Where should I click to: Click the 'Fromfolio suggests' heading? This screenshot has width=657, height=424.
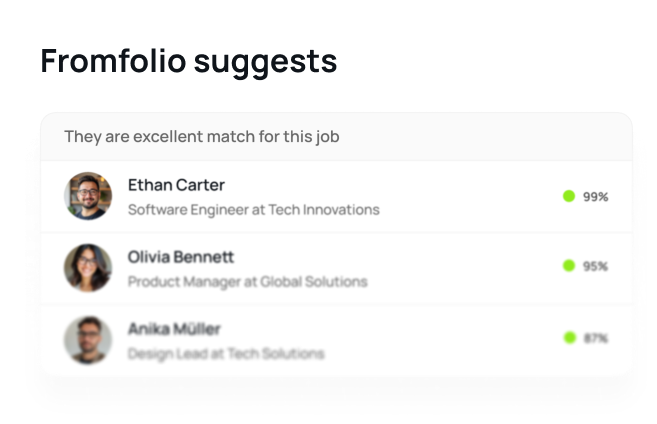click(189, 62)
